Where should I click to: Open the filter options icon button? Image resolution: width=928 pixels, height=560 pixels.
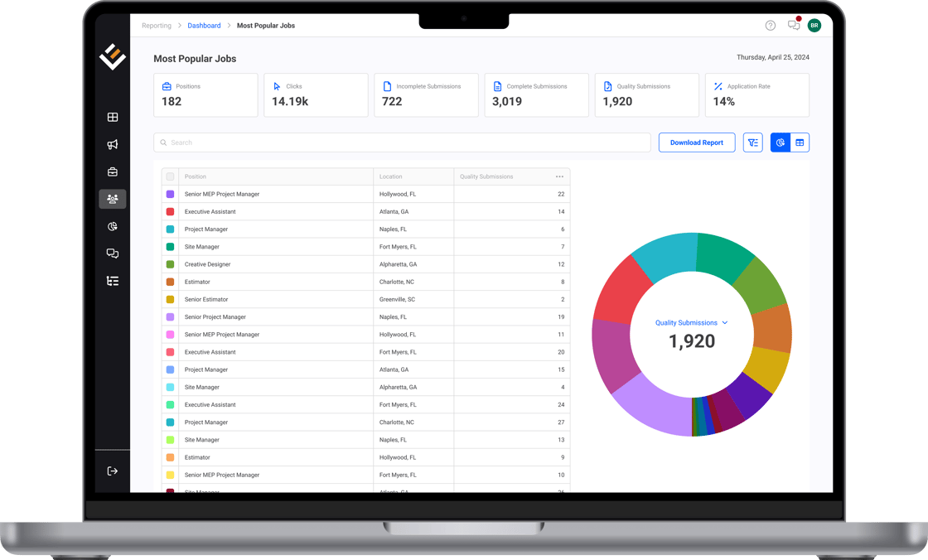(752, 142)
